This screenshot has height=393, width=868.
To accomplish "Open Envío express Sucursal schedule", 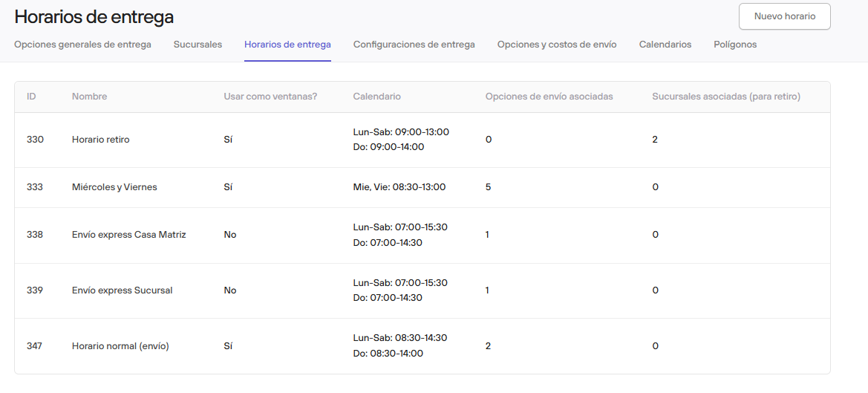I will (x=123, y=290).
